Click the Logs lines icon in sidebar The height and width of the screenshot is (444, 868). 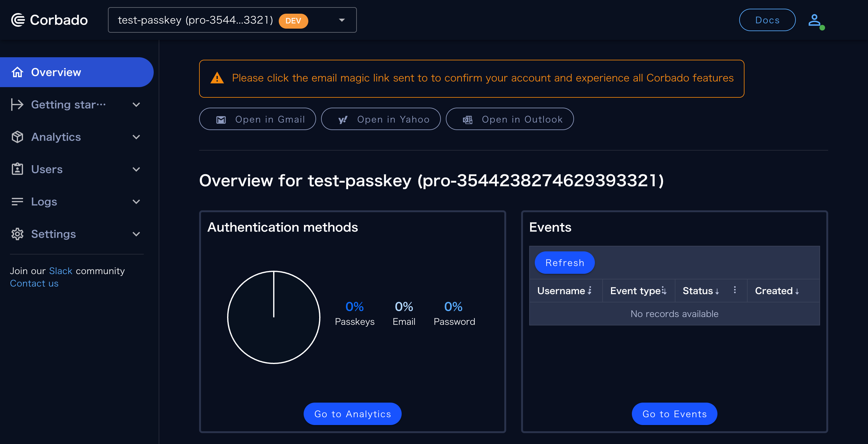point(17,201)
